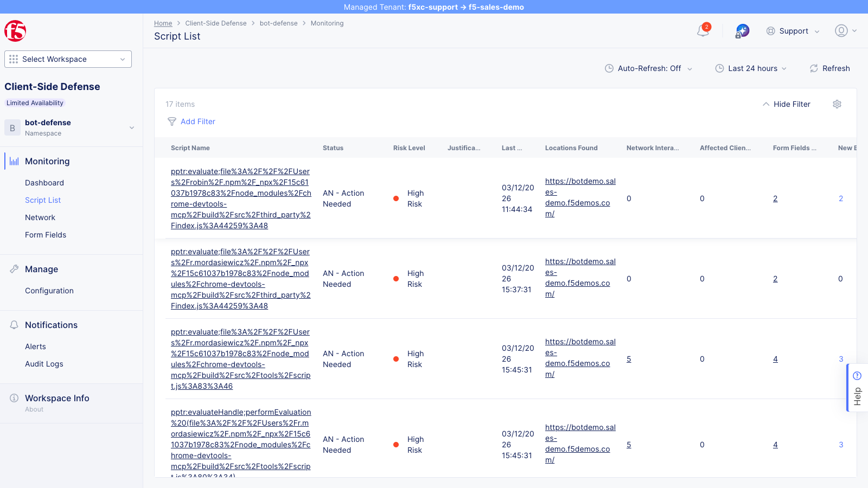Open Dashboard under Monitoring
This screenshot has height=488, width=868.
click(x=44, y=183)
